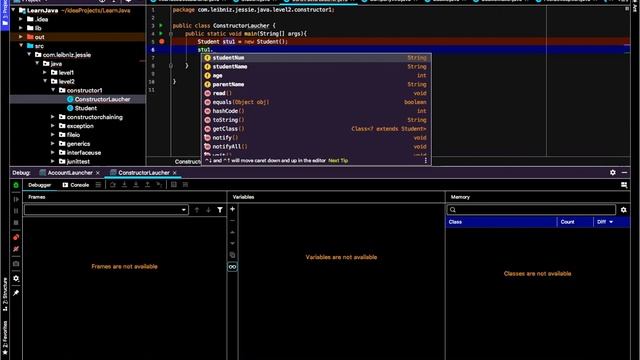640x360 pixels.
Task: Open the Debugger tab
Action: tap(40, 185)
